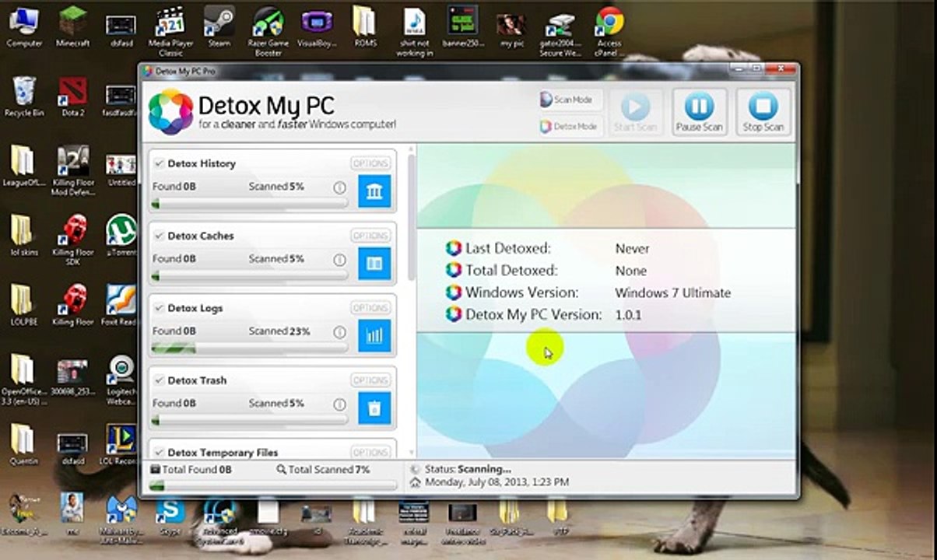The width and height of the screenshot is (937, 560).
Task: Click the Detox Trash bin icon button
Action: coord(374,408)
